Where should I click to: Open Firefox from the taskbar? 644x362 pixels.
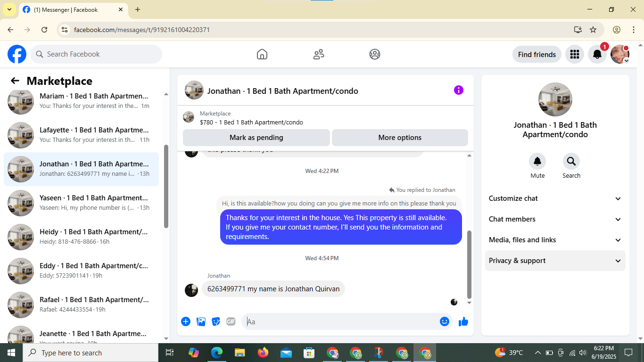[x=263, y=353]
